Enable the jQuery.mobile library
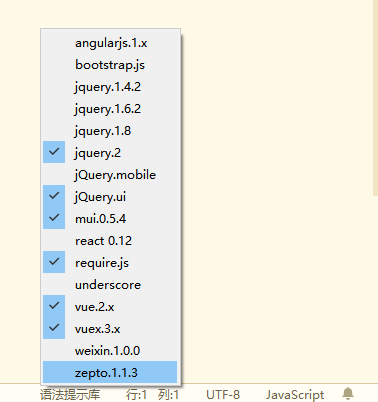The image size is (378, 402). point(110,175)
